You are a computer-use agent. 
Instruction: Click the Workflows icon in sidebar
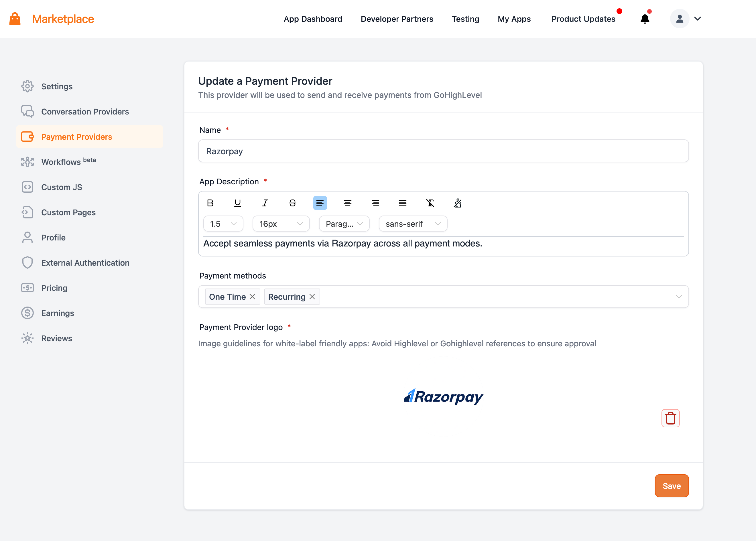[27, 162]
